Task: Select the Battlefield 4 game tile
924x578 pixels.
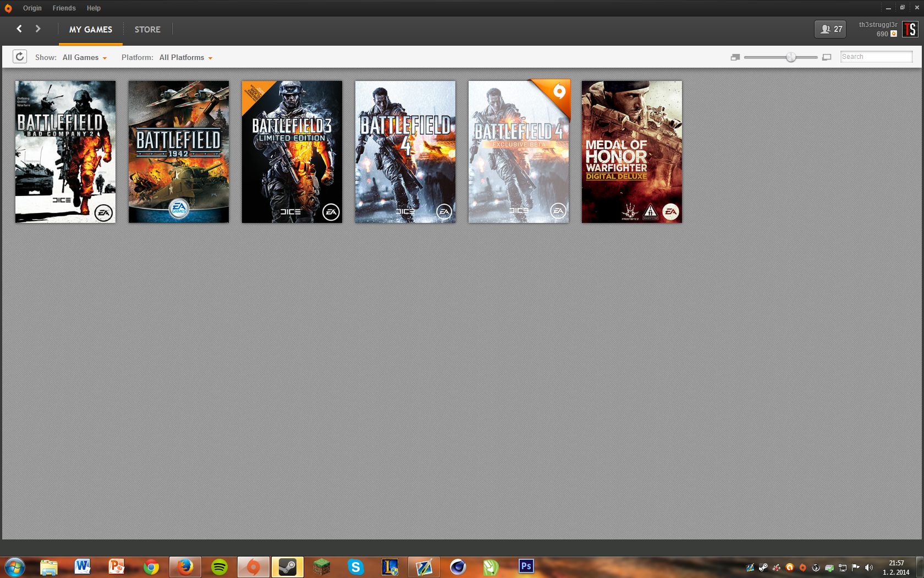Action: tap(405, 152)
